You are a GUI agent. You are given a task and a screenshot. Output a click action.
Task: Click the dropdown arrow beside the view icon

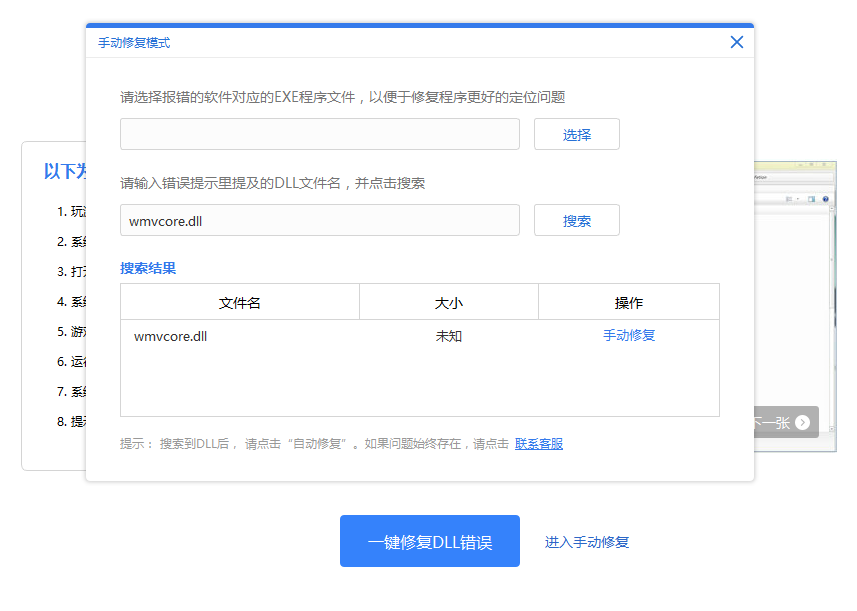pos(796,199)
